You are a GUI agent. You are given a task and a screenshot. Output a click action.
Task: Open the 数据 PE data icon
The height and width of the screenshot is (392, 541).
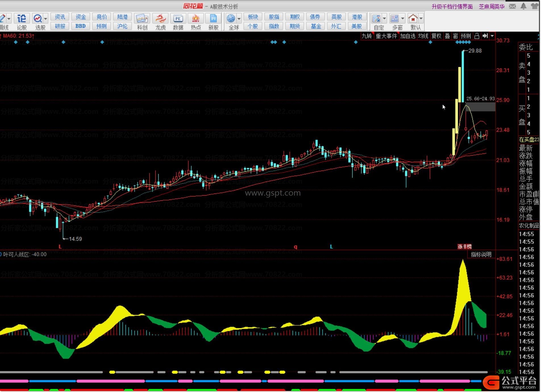click(x=178, y=19)
